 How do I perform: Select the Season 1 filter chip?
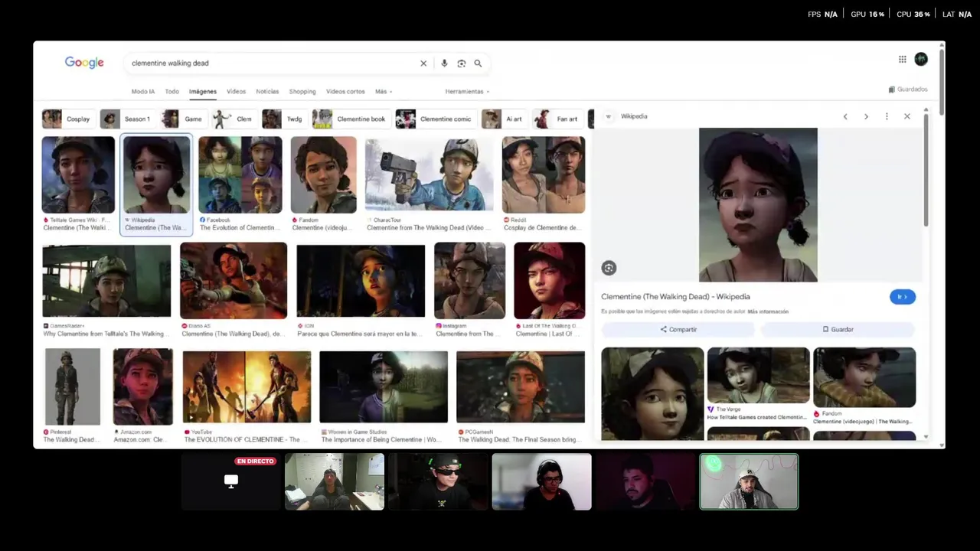(127, 119)
